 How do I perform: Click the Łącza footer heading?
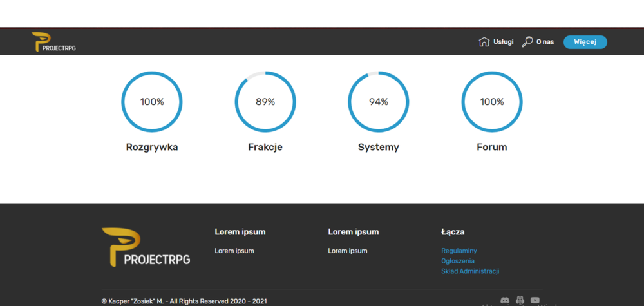tap(453, 232)
